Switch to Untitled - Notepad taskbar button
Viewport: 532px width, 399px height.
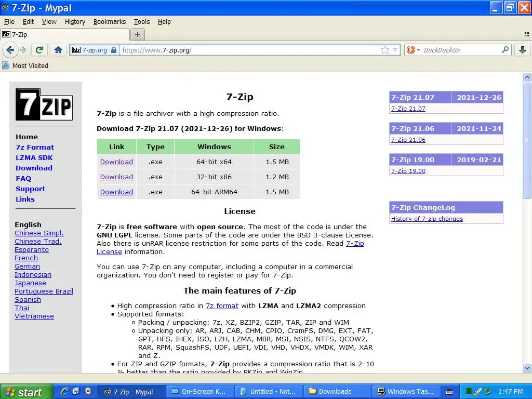pos(269,392)
